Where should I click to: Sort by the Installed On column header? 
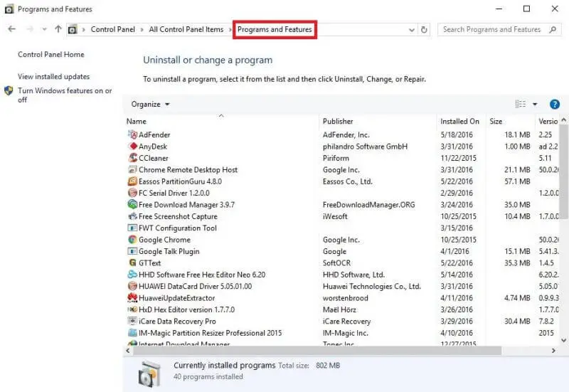click(461, 121)
